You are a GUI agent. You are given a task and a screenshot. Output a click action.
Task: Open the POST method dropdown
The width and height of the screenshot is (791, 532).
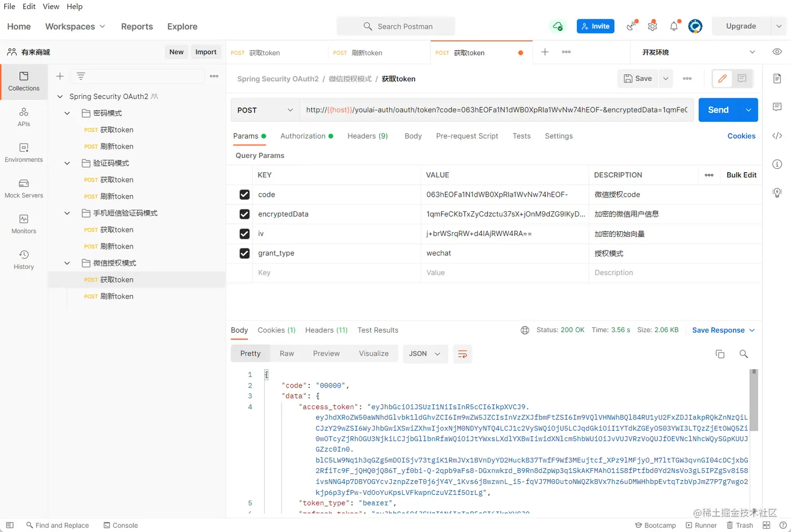pos(265,110)
